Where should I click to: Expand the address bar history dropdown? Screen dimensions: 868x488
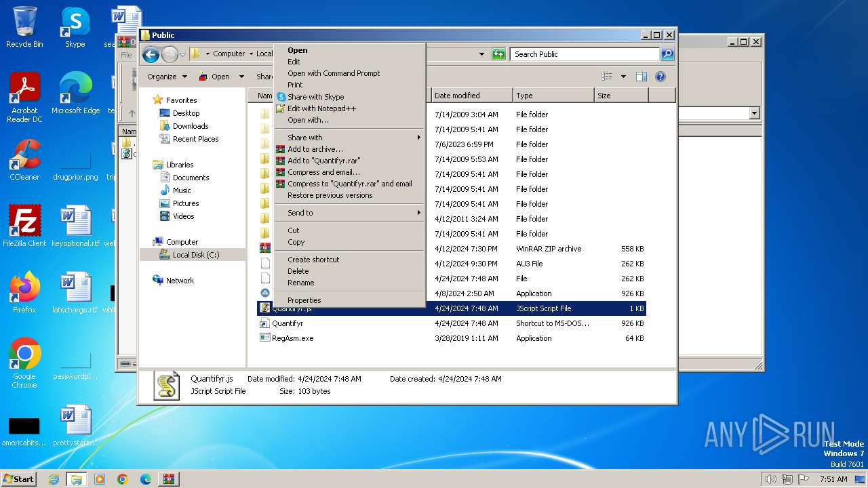(x=481, y=54)
